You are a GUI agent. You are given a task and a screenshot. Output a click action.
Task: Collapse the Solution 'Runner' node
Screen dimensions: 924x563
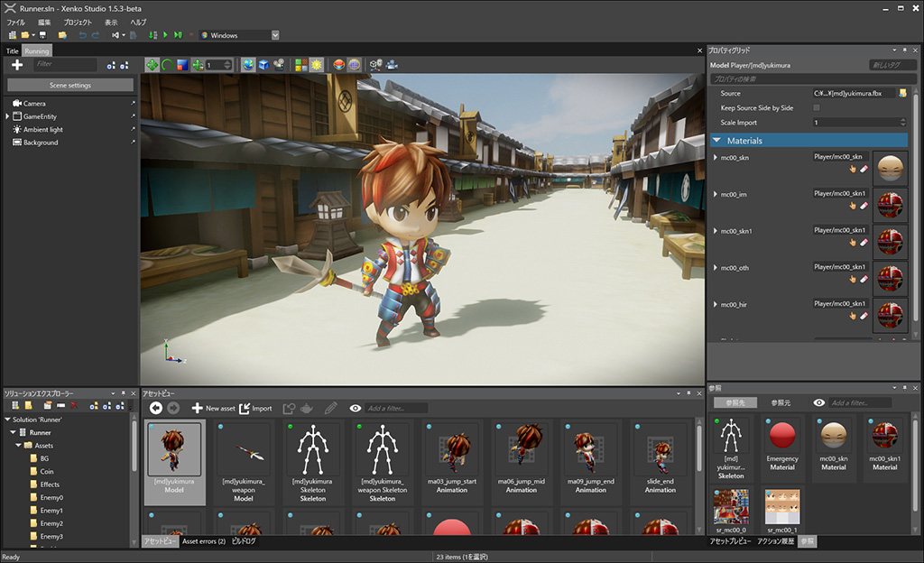tap(7, 420)
